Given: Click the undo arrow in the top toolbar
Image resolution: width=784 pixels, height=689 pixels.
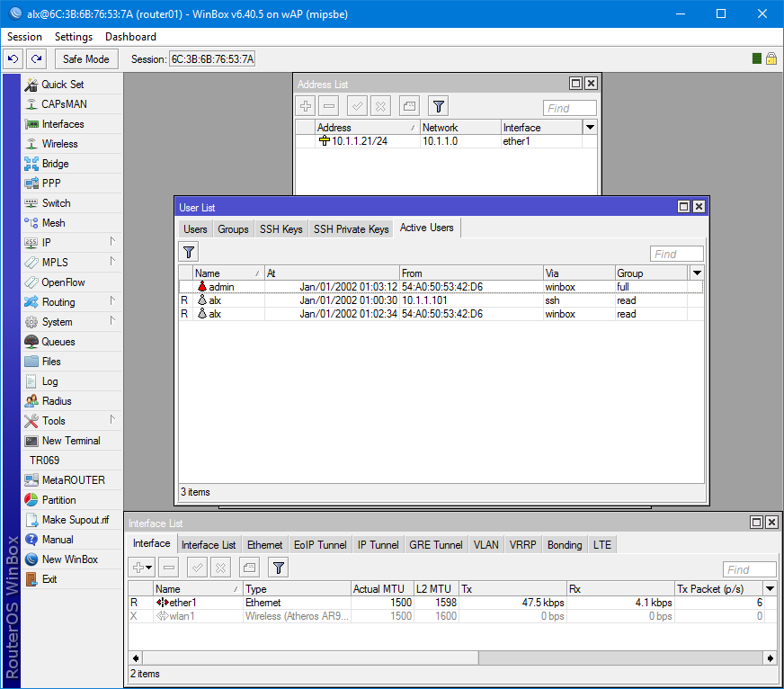Looking at the screenshot, I should tap(12, 58).
